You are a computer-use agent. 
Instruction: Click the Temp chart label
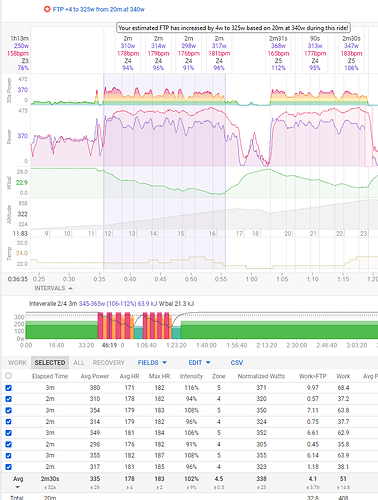click(x=9, y=253)
